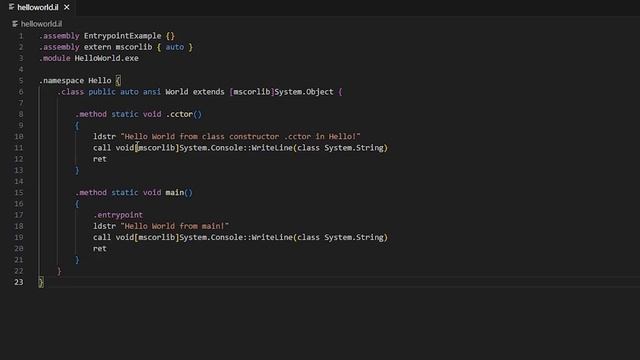This screenshot has width=640, height=360.
Task: Click "System.Object" on line 6
Action: (x=304, y=92)
